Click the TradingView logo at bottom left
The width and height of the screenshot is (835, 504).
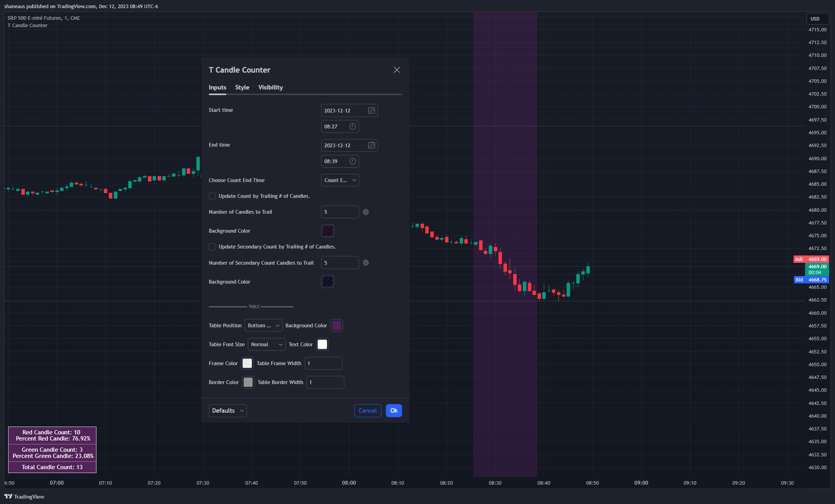click(x=24, y=497)
